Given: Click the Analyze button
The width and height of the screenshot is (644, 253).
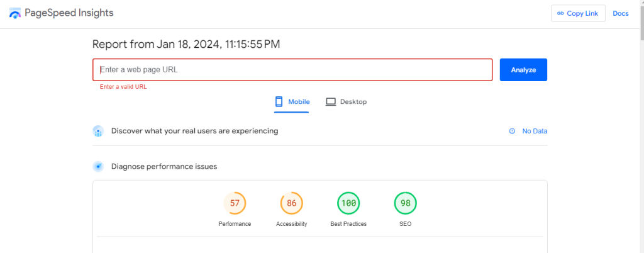Looking at the screenshot, I should coord(523,70).
